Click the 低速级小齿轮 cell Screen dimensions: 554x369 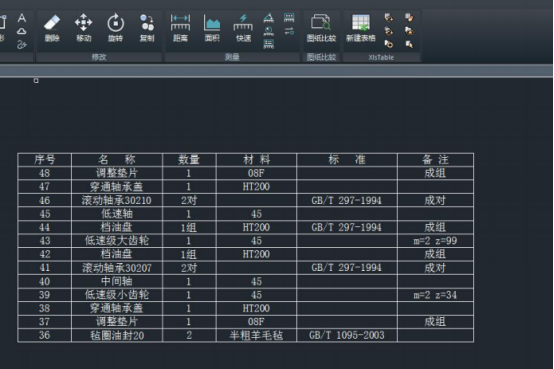(117, 295)
